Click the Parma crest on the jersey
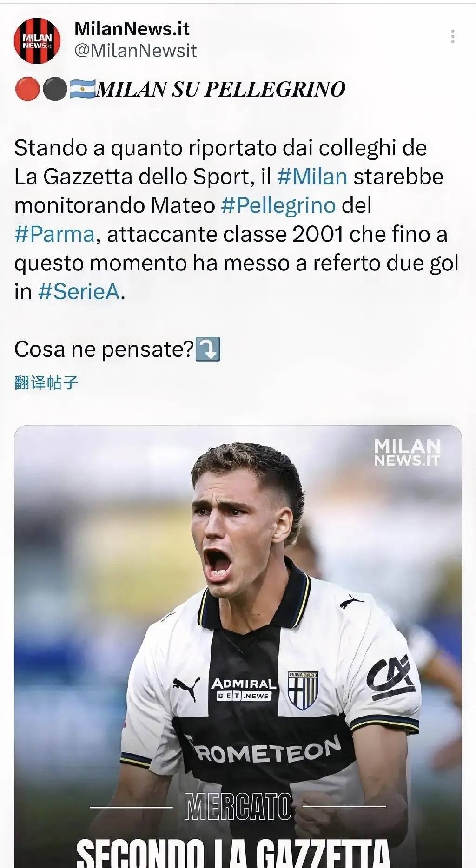Screen dimensions: 476x868 303,690
